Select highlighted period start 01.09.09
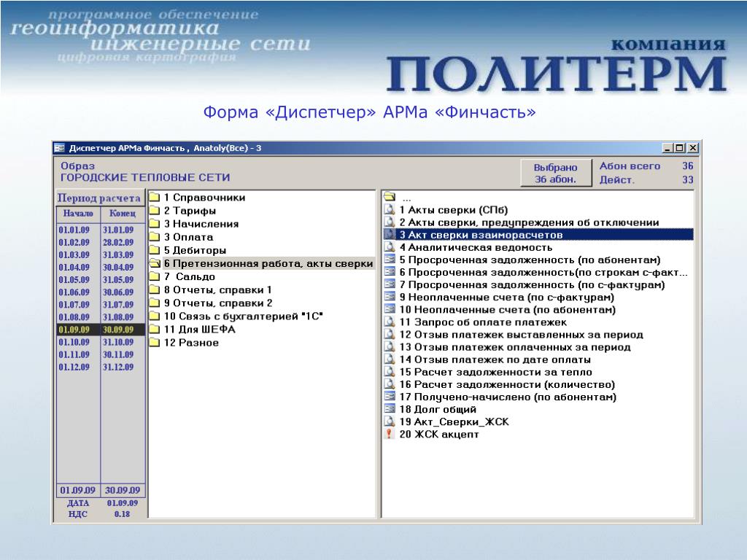The height and width of the screenshot is (560, 747). pos(74,330)
